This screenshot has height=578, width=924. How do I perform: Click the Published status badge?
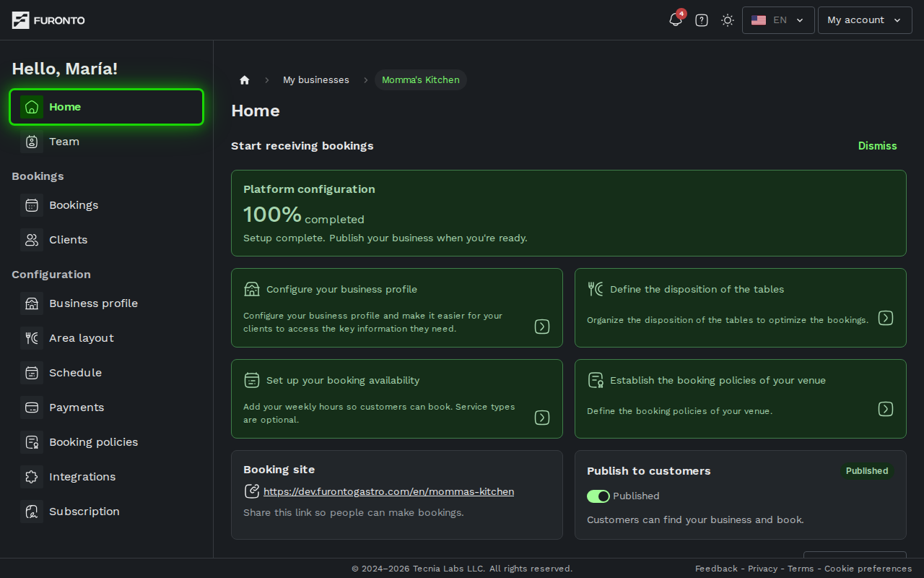pos(867,471)
